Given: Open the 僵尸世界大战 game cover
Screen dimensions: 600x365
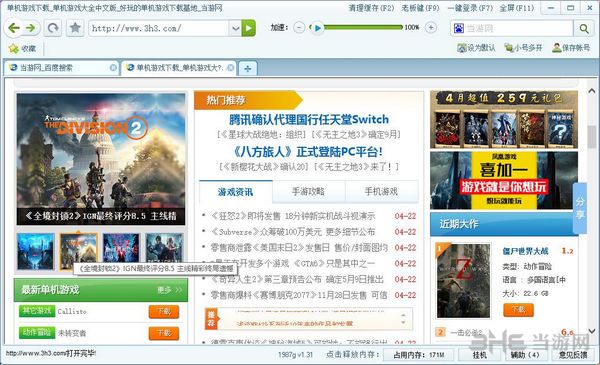Looking at the screenshot, I should [463, 281].
